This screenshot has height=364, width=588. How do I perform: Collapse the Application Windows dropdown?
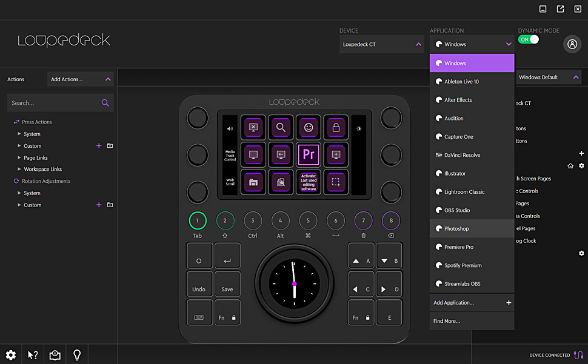point(472,44)
